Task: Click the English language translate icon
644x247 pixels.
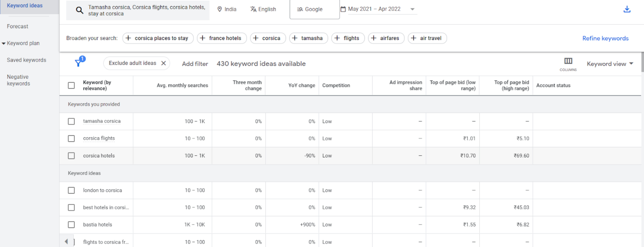Action: [x=253, y=9]
